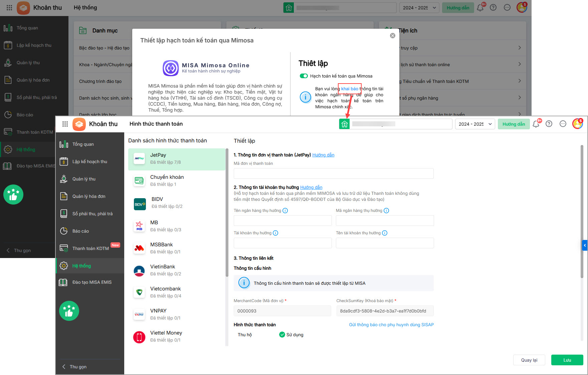Viewport: 588px width, 375px height.
Task: Click the payment method list scrollbar
Action: point(227,213)
